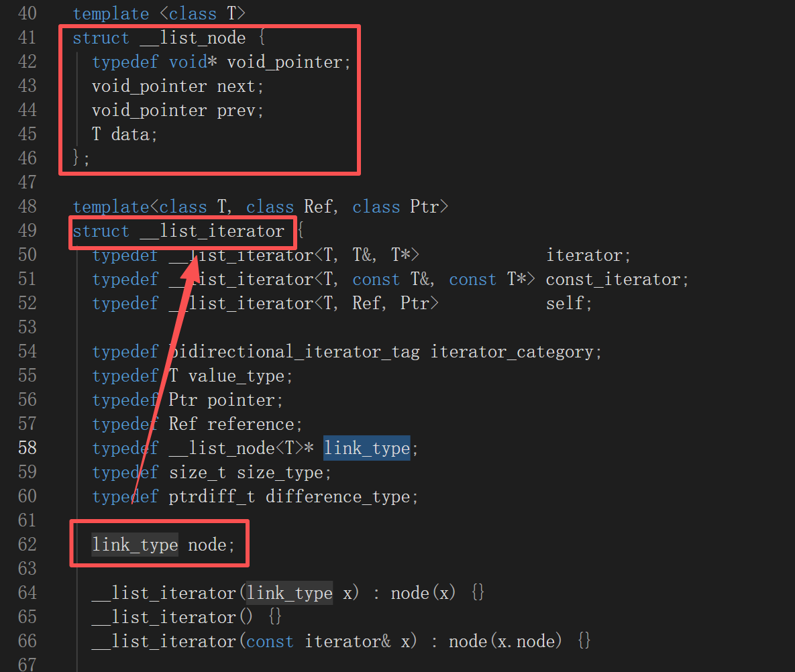
Task: Click void_pointer next declaration
Action: (x=178, y=86)
